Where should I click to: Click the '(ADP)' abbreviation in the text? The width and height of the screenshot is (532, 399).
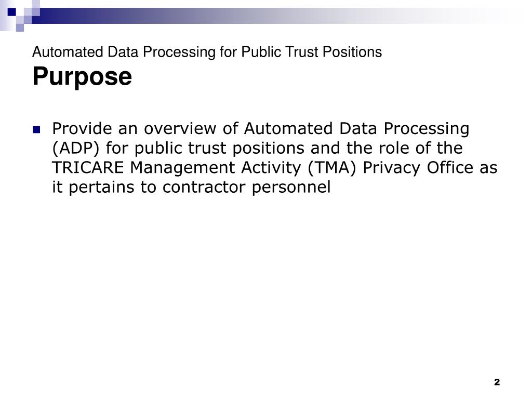pos(76,148)
